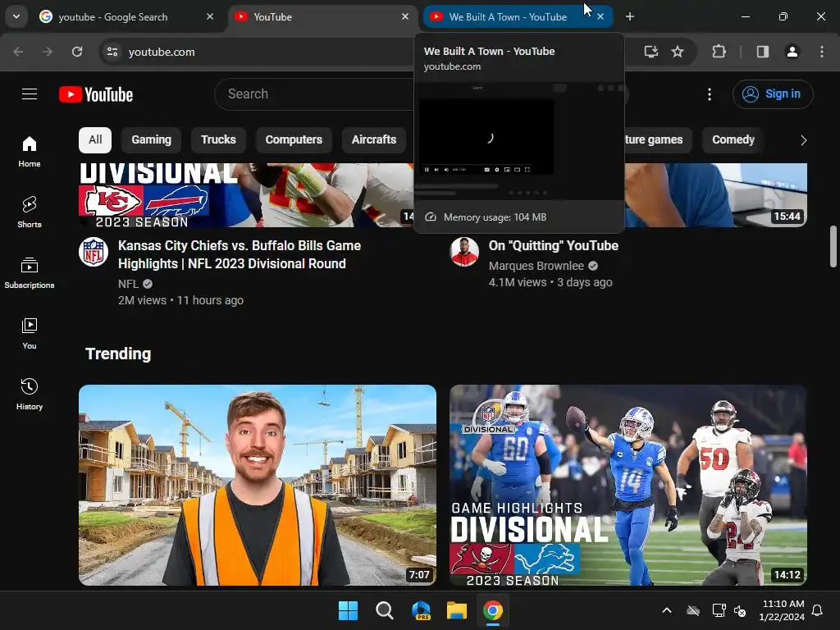This screenshot has width=840, height=630.
Task: Open Kansas City Chiefs vs. Buffalo Bills video title
Action: (240, 254)
